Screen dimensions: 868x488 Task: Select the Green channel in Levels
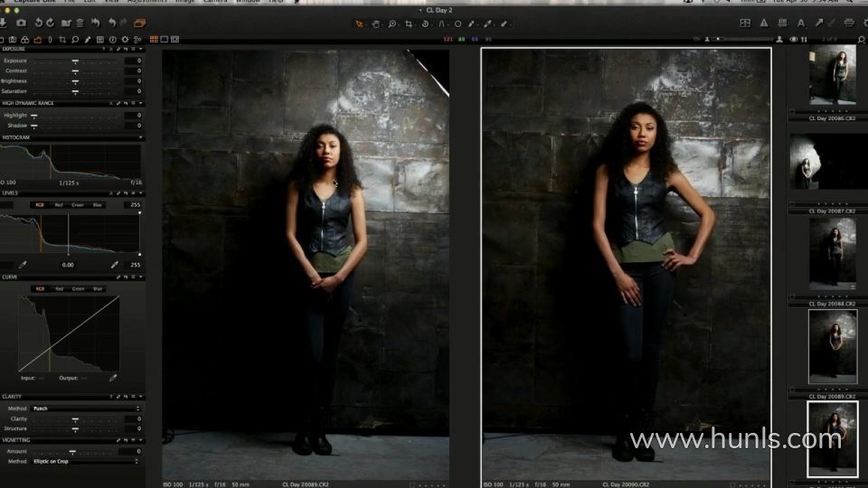click(78, 205)
